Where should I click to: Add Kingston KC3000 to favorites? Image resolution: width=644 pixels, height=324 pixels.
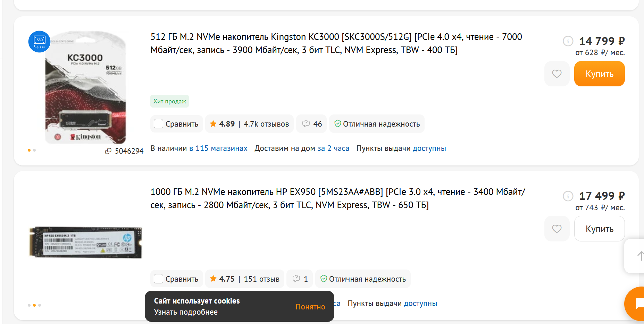pyautogui.click(x=557, y=74)
